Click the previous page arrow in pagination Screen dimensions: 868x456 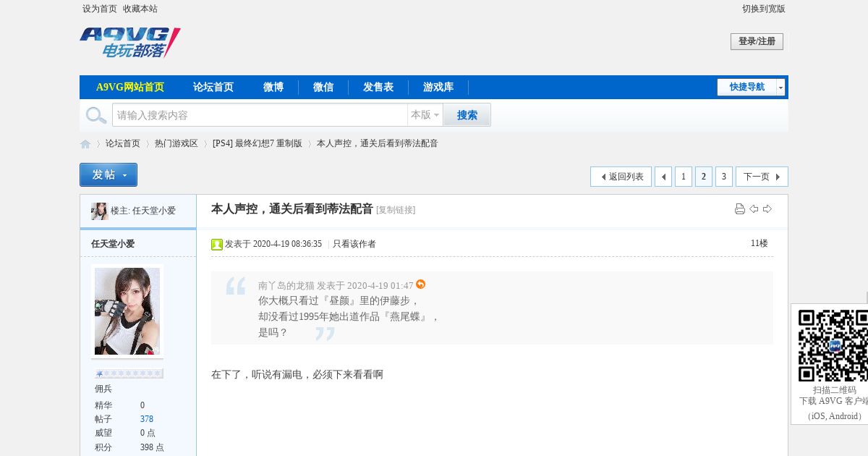(663, 177)
